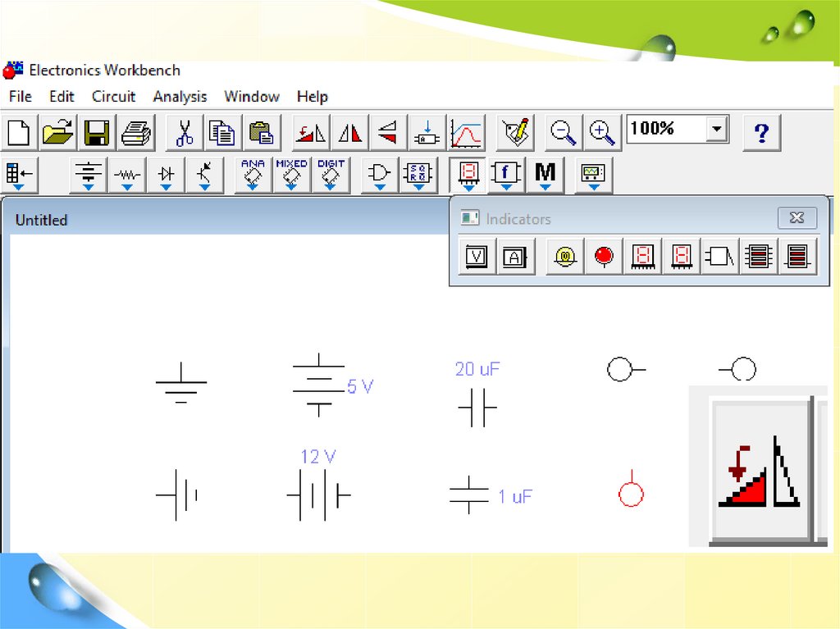Screen dimensions: 840x629
Task: Click the Help question mark button
Action: pos(762,132)
